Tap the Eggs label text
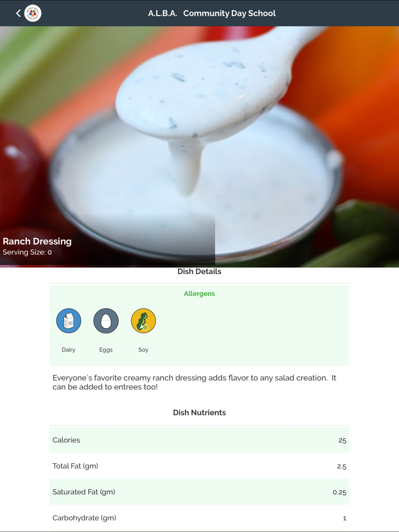399x532 pixels. click(x=106, y=350)
